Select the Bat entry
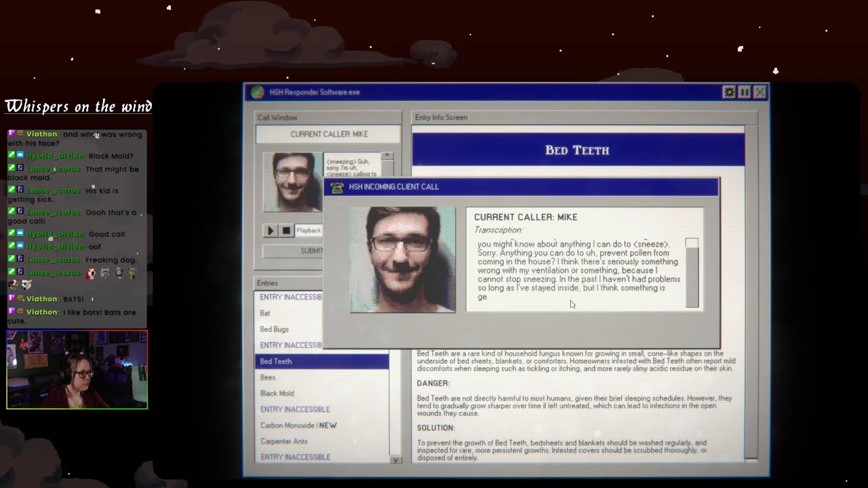Image resolution: width=868 pixels, height=488 pixels. click(x=322, y=313)
